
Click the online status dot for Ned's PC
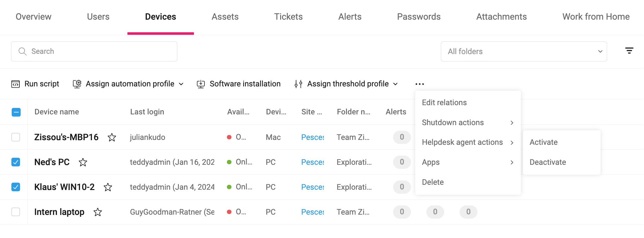tap(229, 162)
